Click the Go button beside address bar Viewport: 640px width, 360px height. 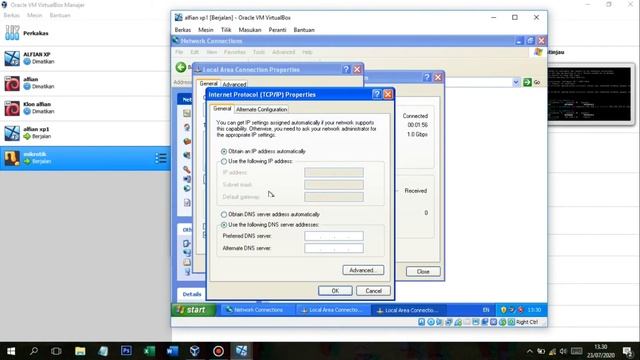point(532,82)
